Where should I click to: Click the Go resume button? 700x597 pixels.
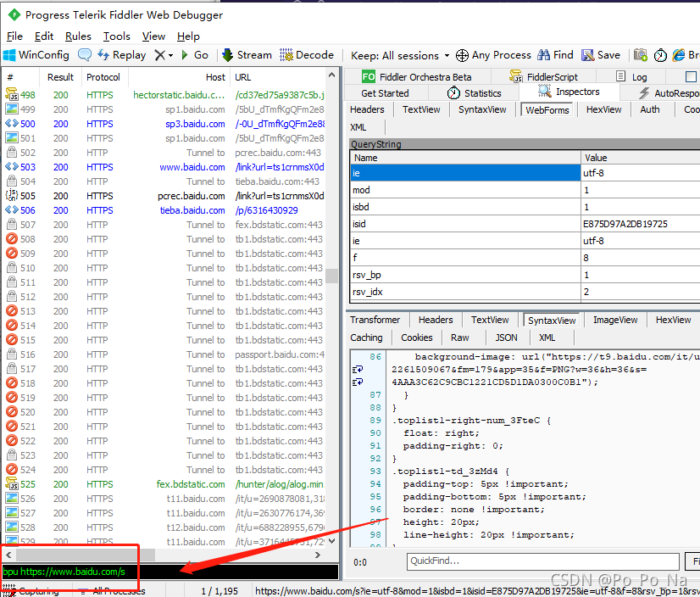(x=195, y=55)
